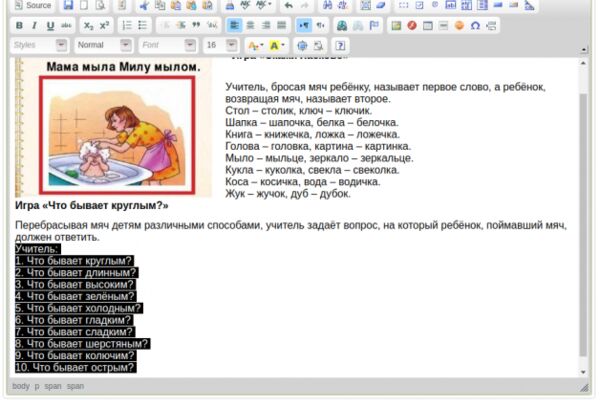Insert an Anchor with the flag icon

[x=374, y=26]
